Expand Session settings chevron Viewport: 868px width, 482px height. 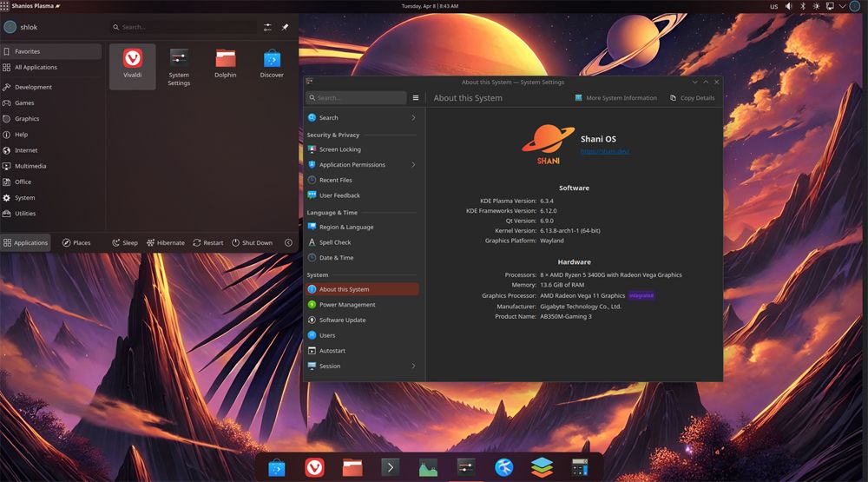point(413,366)
